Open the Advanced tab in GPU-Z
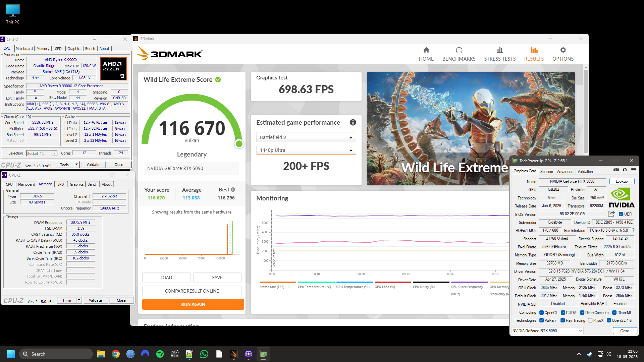Viewport: 644px width, 362px height. tap(565, 171)
